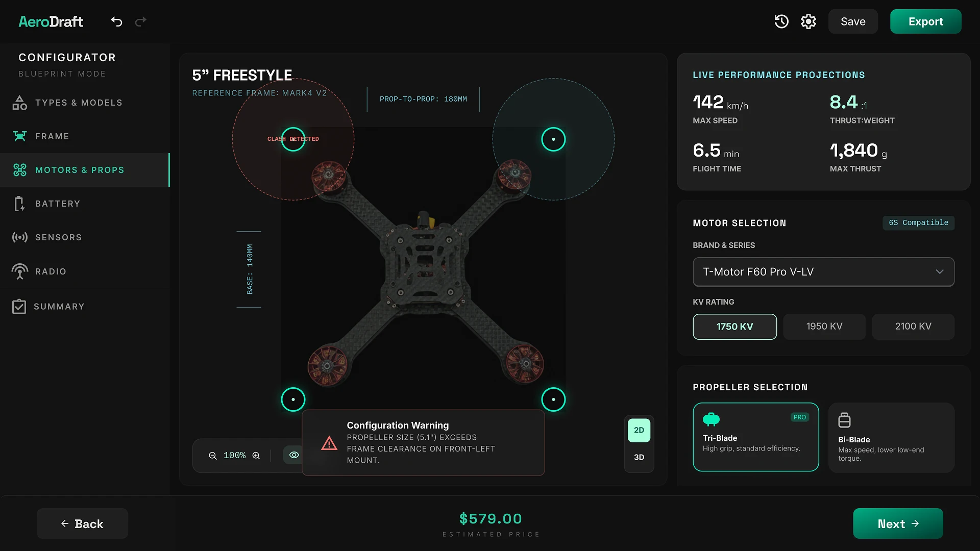980x551 pixels.
Task: Select the Battery section in the sidebar
Action: click(58, 203)
